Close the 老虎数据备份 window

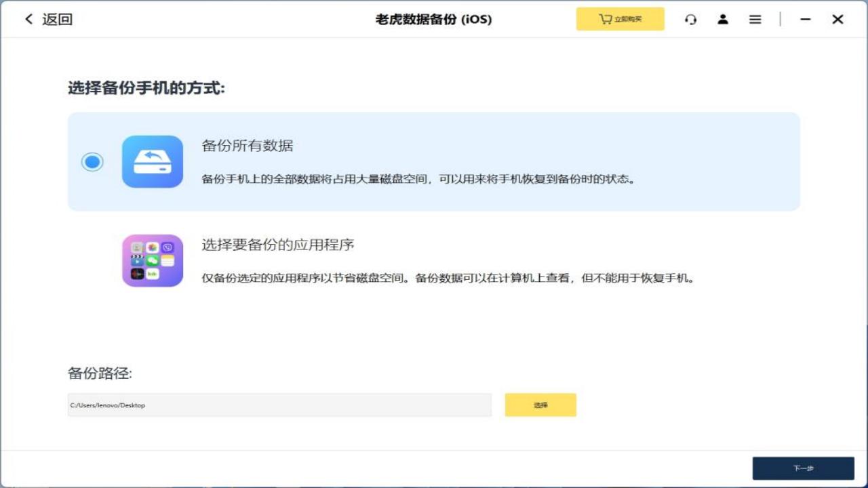tap(837, 19)
